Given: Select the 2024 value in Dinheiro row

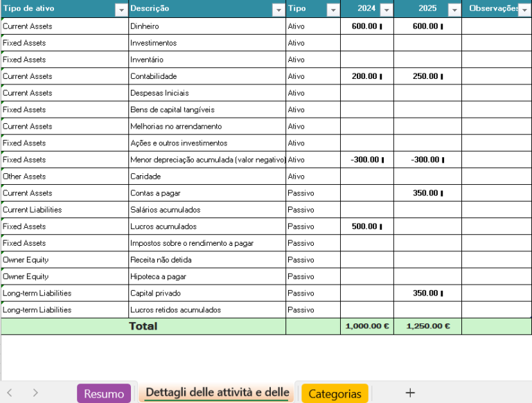Looking at the screenshot, I should point(367,26).
